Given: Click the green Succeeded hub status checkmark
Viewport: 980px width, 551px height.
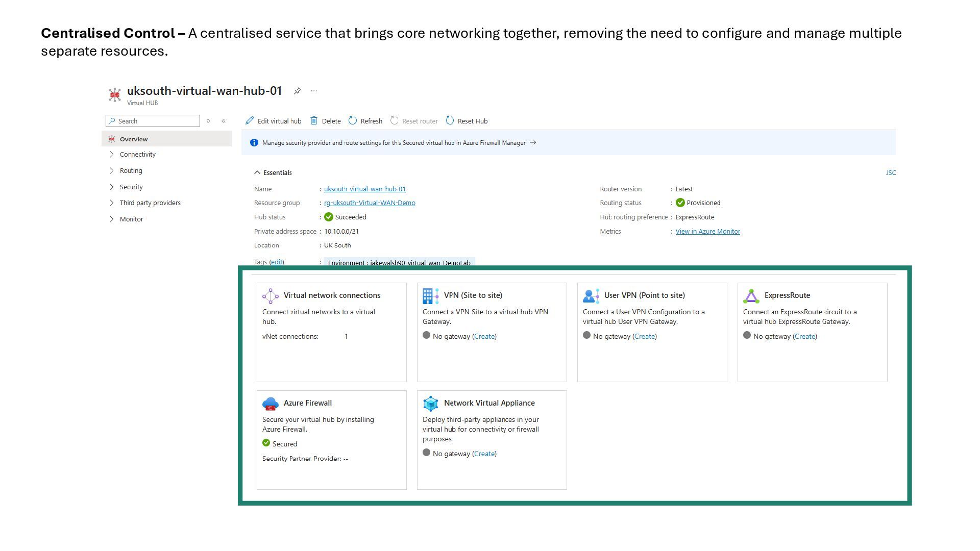Looking at the screenshot, I should pos(329,217).
